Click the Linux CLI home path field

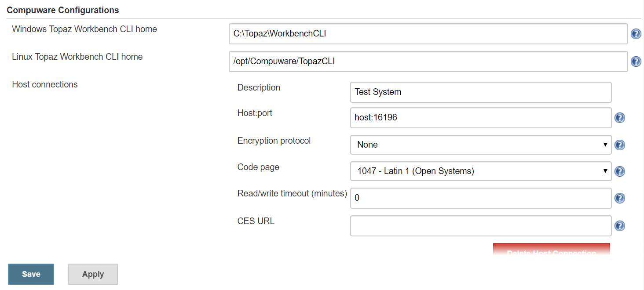(428, 62)
